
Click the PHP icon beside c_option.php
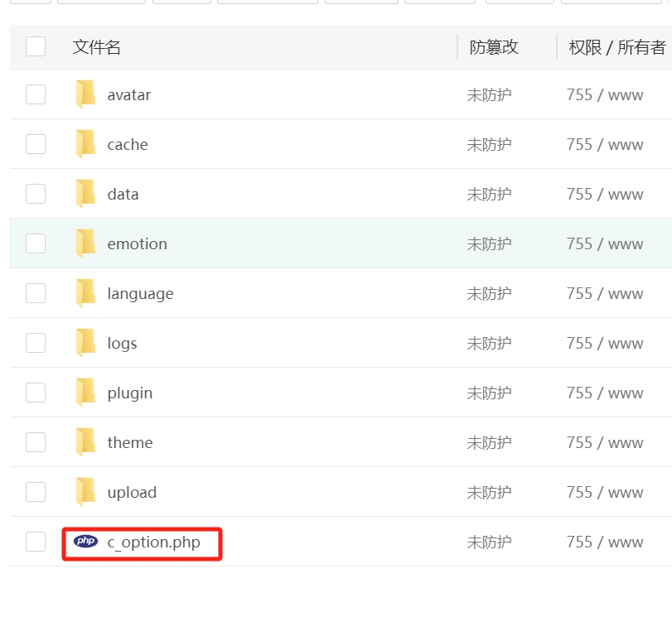click(85, 542)
